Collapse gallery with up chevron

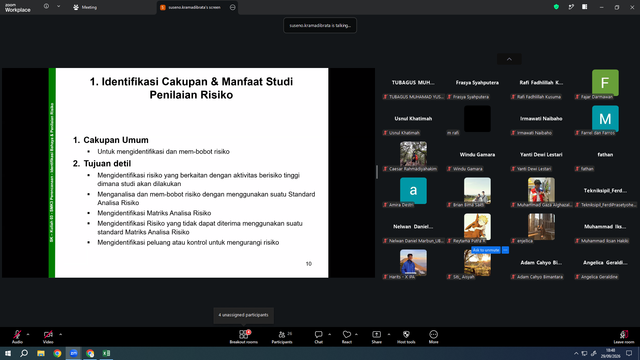click(509, 59)
